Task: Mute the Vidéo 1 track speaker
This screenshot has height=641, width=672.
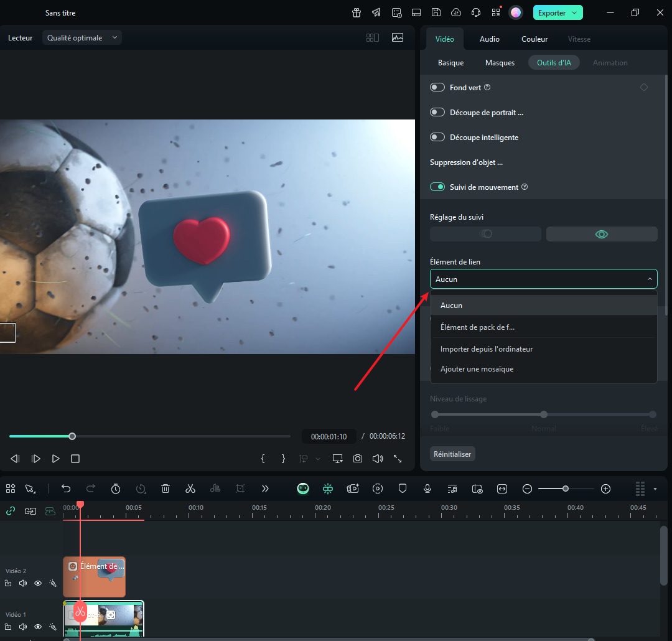Action: pyautogui.click(x=23, y=627)
